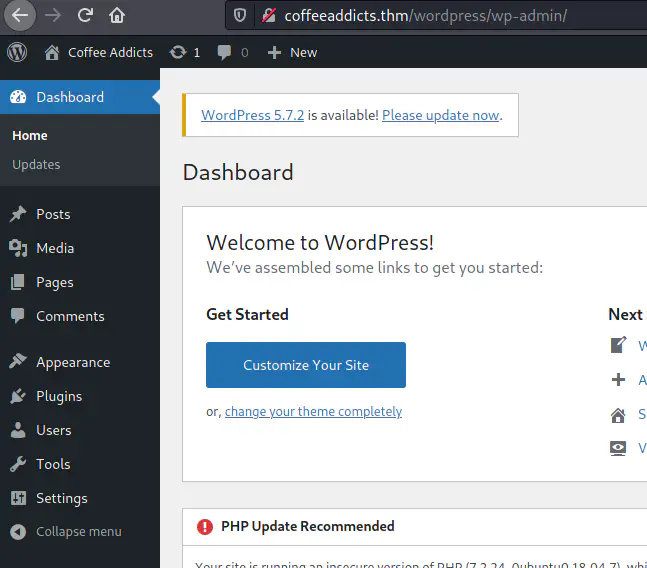Click the WordPress logo in admin bar

[17, 52]
